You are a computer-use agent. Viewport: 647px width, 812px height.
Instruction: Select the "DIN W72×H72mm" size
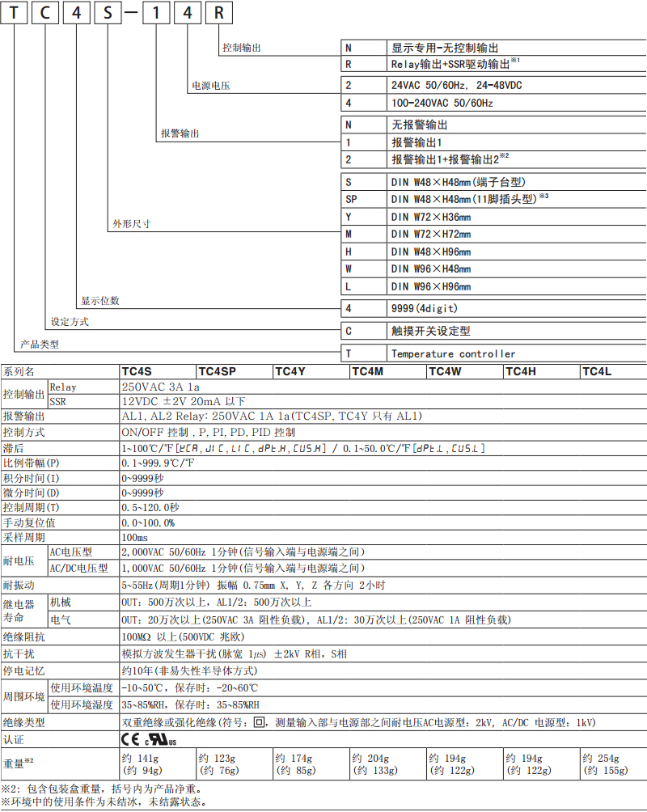tap(431, 234)
